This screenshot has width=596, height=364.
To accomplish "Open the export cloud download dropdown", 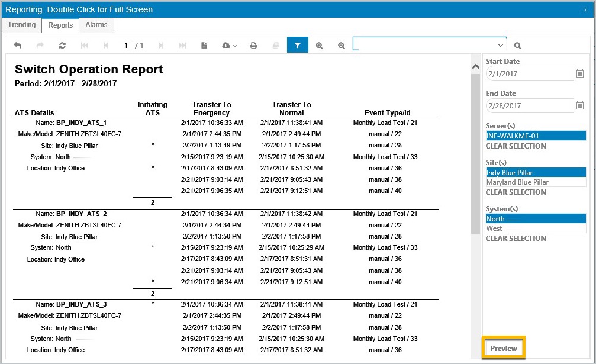I will tap(230, 46).
